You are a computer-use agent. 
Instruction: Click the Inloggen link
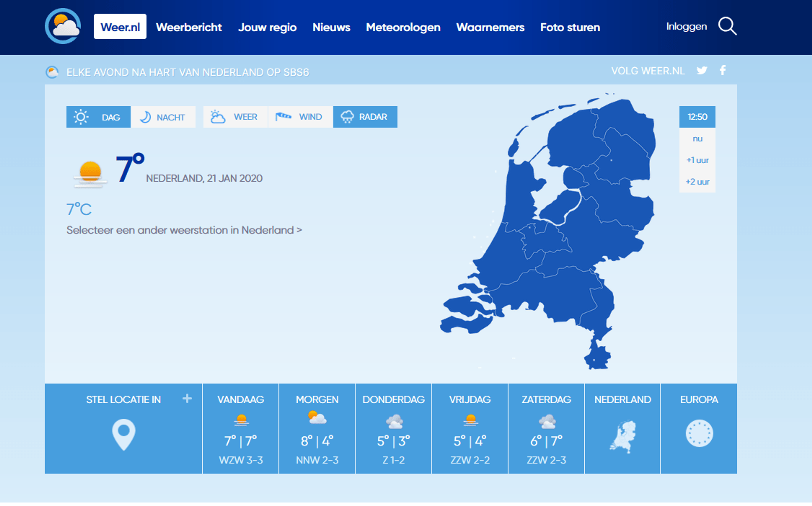pos(686,26)
